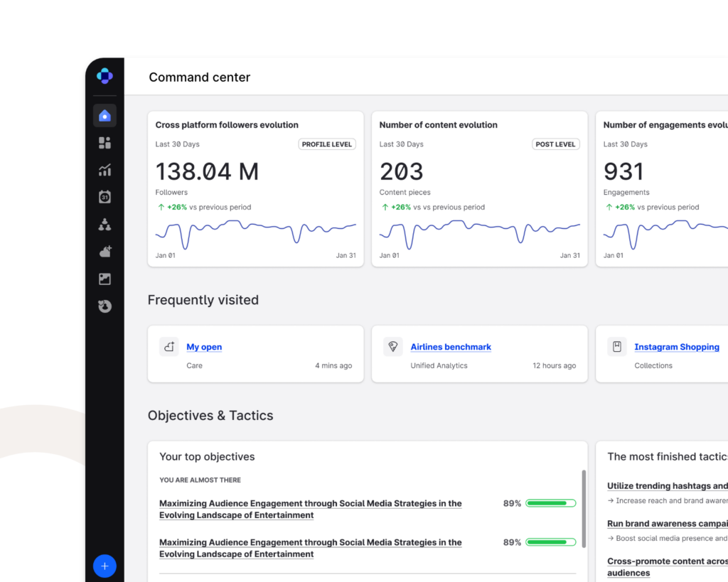Open the calendar icon in sidebar

point(105,197)
